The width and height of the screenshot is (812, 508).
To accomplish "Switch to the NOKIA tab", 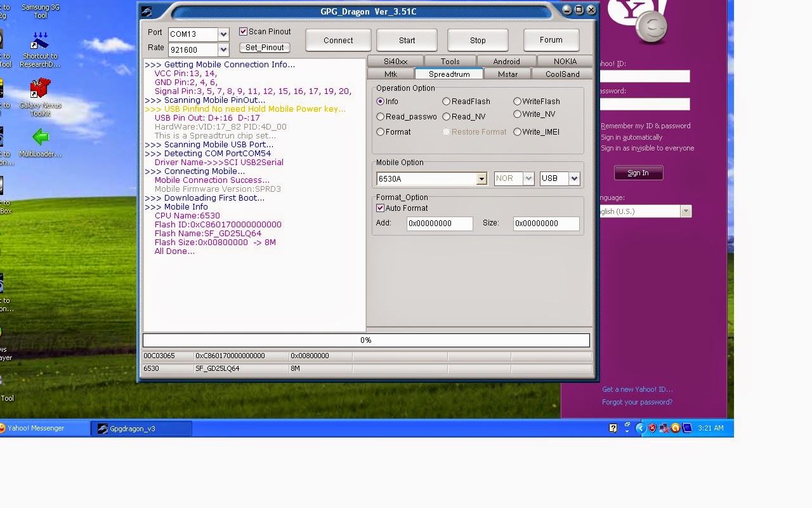I will pos(565,62).
